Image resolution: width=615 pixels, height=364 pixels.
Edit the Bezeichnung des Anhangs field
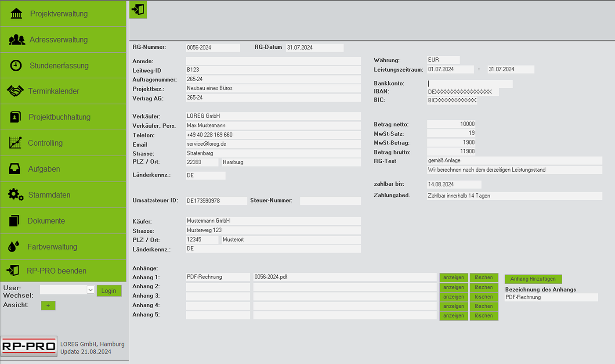551,297
